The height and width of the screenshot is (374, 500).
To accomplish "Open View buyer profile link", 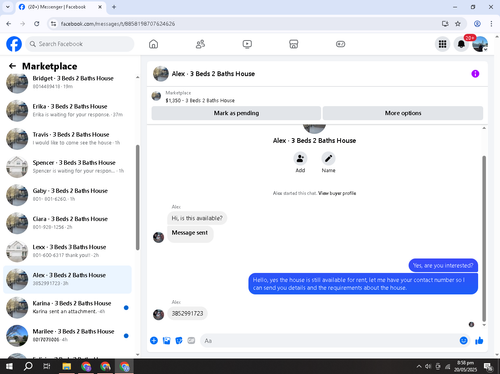I will click(x=337, y=193).
